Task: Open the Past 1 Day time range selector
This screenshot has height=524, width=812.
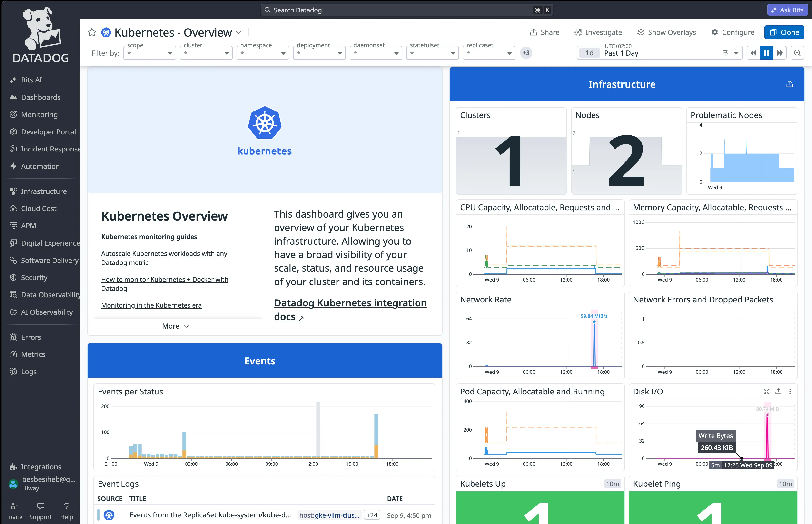Action: coord(659,53)
